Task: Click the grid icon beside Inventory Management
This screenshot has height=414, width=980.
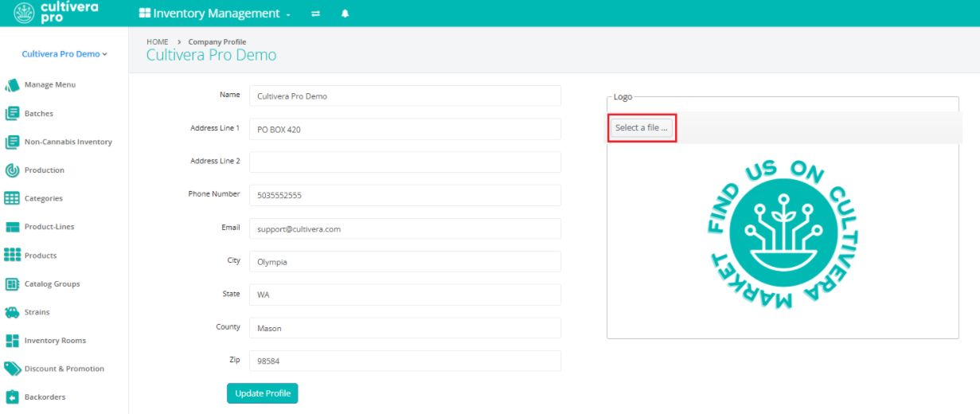Action: (x=145, y=14)
